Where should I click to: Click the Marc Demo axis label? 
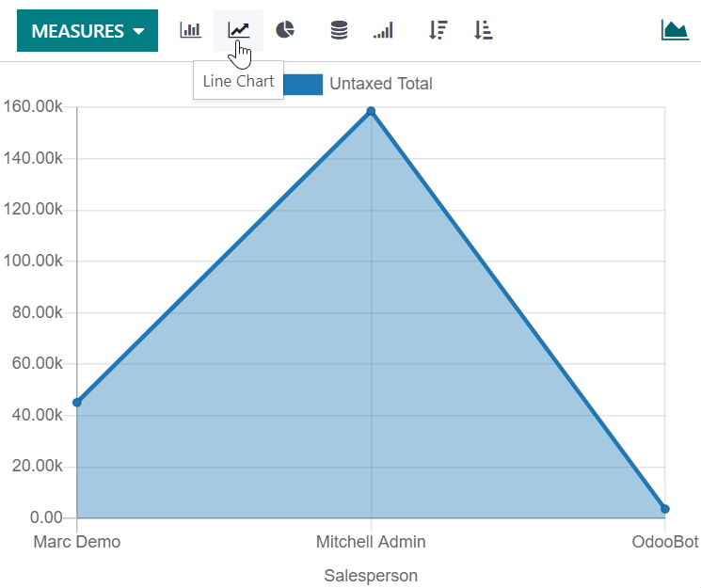(77, 542)
